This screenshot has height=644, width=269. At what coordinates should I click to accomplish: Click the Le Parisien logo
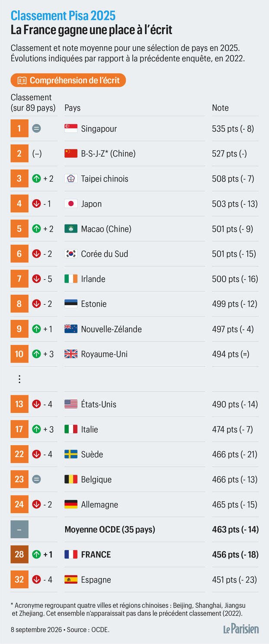click(241, 629)
